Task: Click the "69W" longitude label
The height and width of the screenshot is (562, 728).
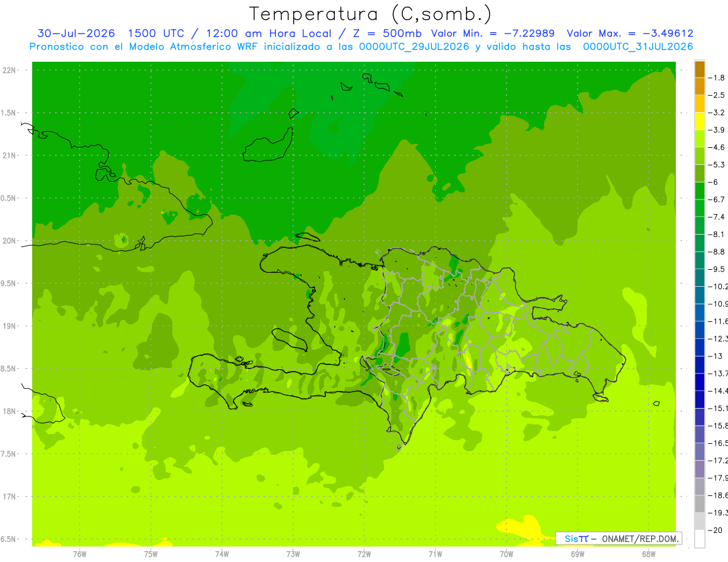Action: (578, 554)
